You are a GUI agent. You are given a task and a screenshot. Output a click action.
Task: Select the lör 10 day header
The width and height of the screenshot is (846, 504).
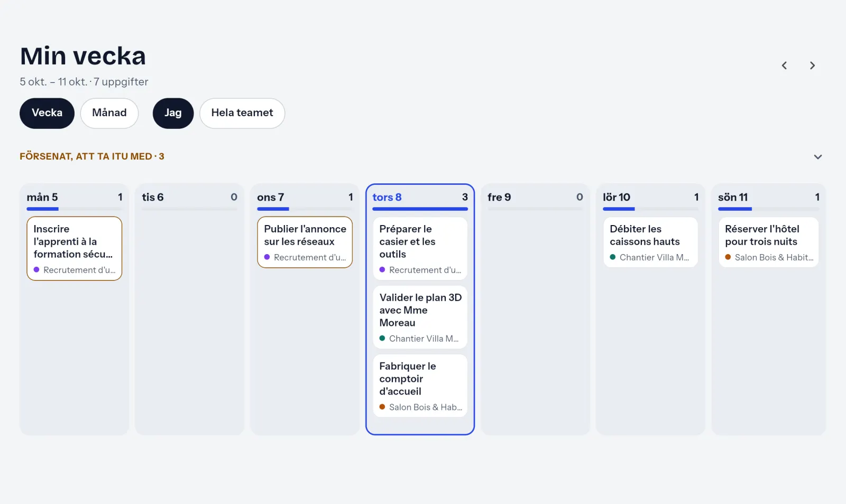[x=617, y=197]
